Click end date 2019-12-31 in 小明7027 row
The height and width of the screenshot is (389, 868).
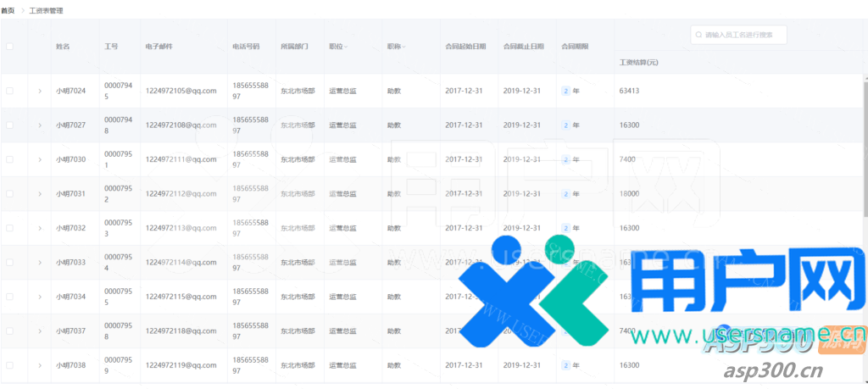[522, 125]
